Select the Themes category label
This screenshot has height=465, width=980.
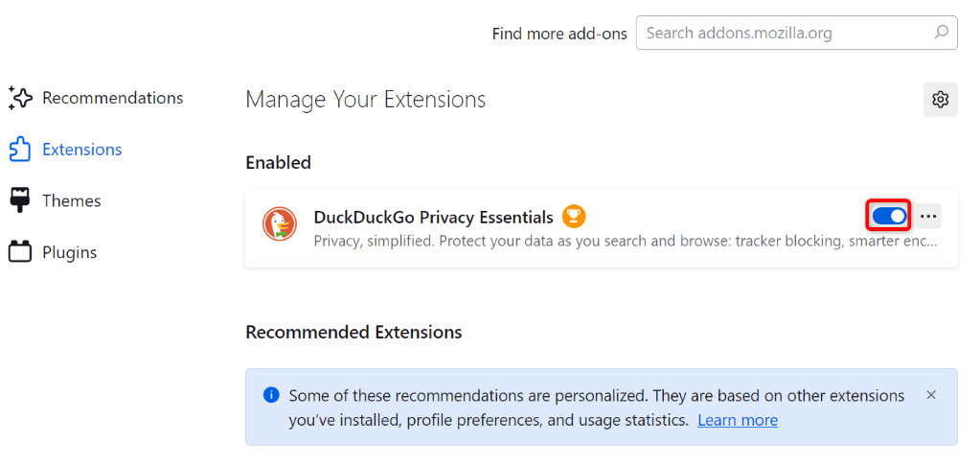[72, 200]
